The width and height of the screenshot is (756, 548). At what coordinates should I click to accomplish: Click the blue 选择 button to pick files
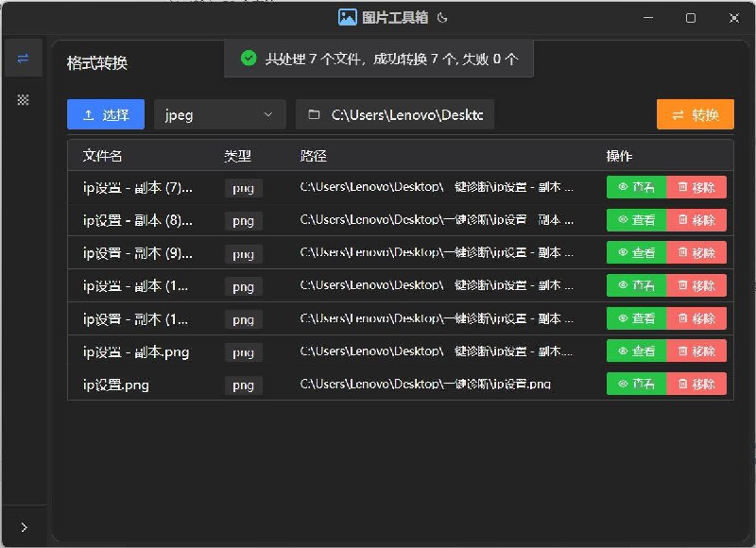pyautogui.click(x=105, y=114)
